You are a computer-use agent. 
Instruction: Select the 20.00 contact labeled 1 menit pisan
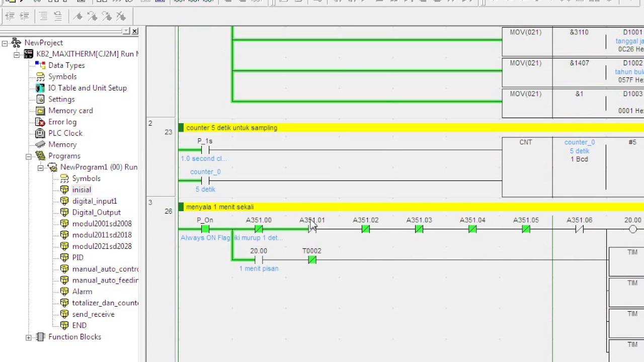pyautogui.click(x=259, y=260)
